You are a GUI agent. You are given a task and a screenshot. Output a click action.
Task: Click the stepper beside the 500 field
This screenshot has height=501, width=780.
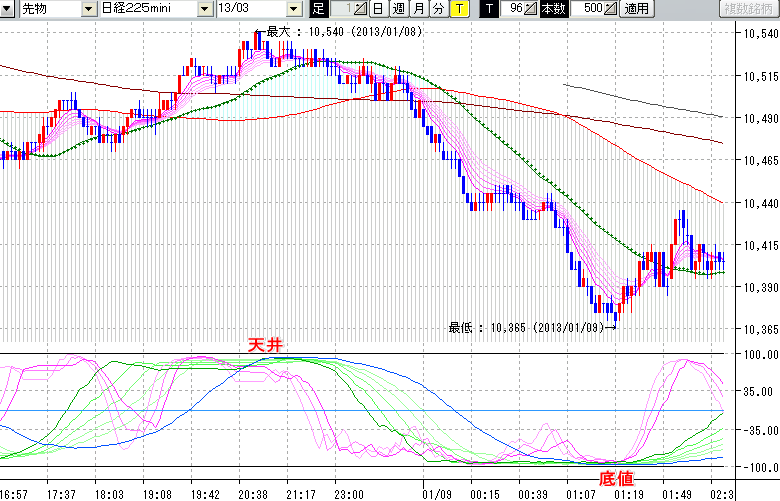(610, 9)
